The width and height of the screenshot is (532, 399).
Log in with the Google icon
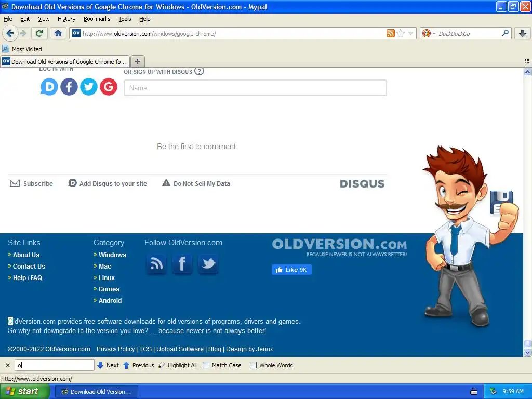coord(109,87)
